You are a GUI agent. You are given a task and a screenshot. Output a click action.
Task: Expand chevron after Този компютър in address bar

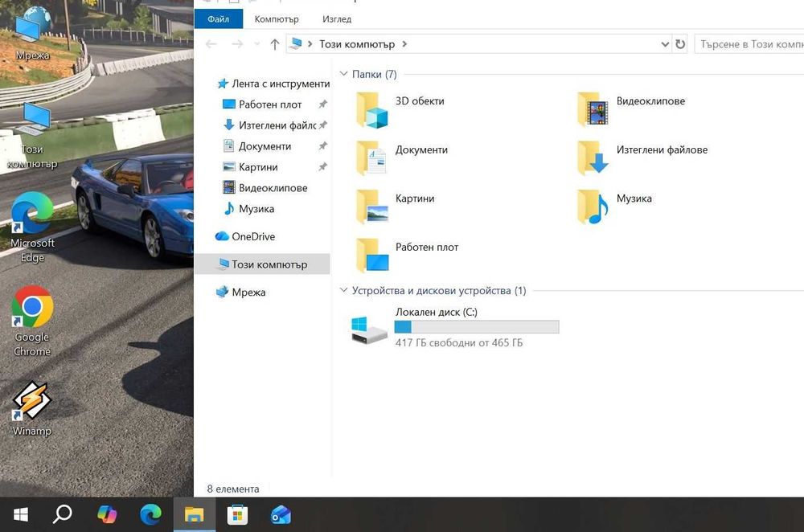click(x=404, y=44)
